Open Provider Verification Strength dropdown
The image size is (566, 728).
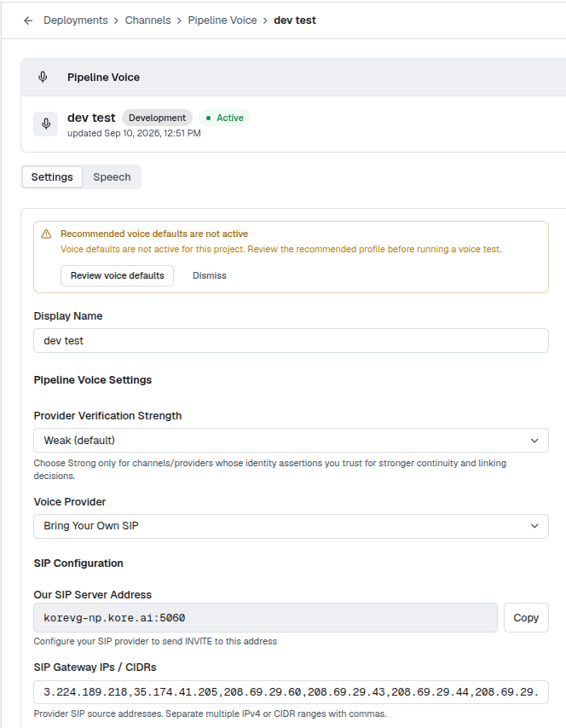[292, 441]
